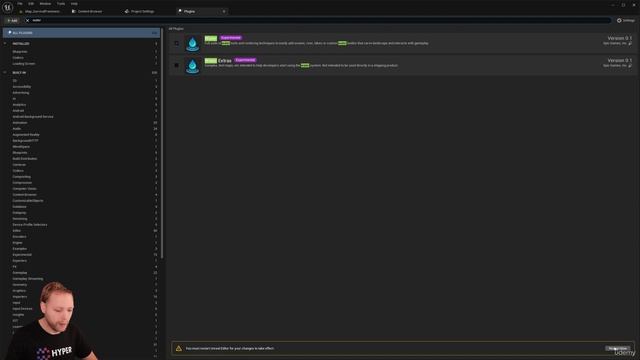
Task: Click the Project Settings tab icon
Action: pos(127,11)
